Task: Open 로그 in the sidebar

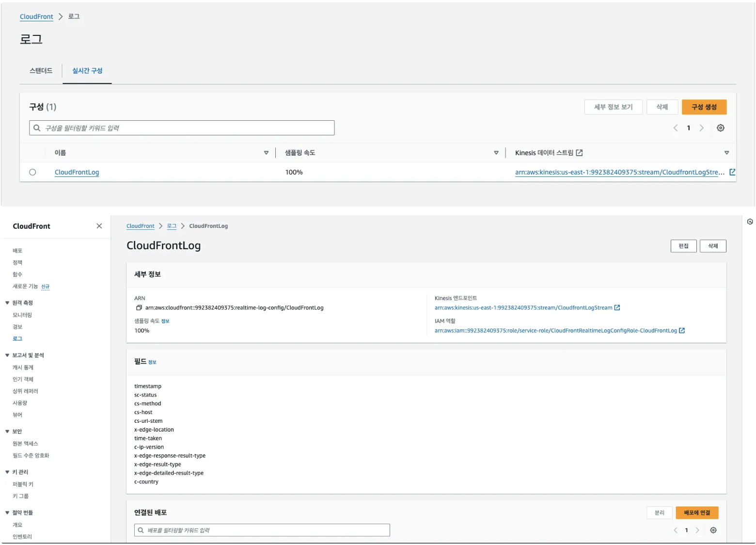Action: (x=17, y=338)
